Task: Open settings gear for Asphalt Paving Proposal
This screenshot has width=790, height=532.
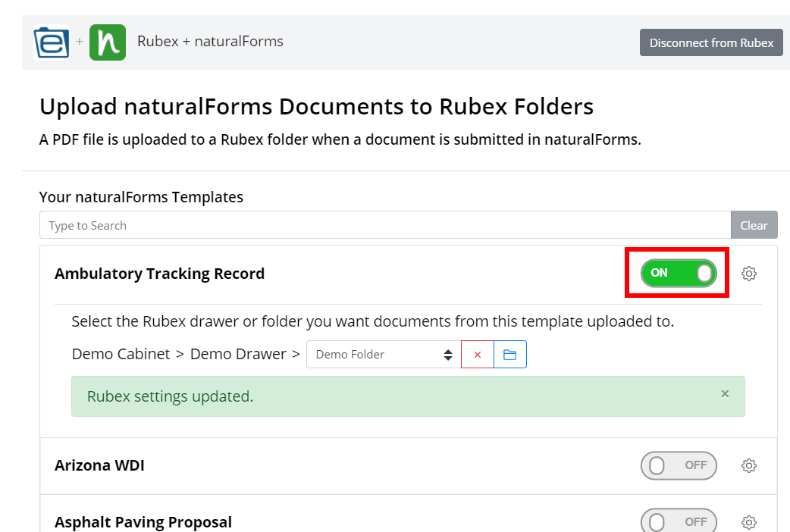Action: point(749,522)
